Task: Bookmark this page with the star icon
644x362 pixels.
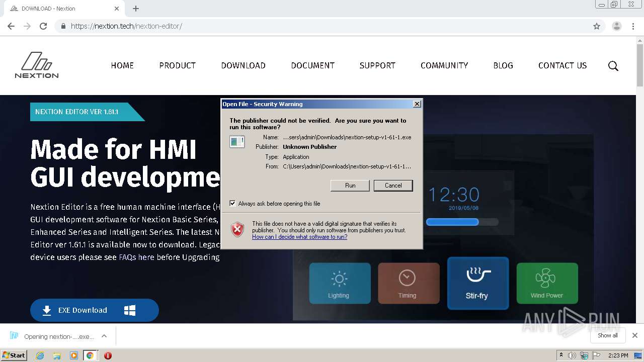Action: coord(597,26)
